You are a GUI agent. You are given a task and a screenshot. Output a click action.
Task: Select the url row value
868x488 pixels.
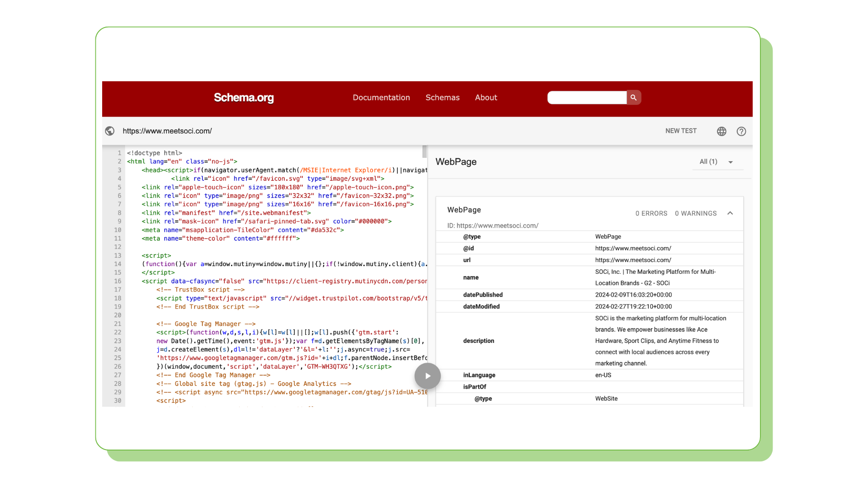[x=633, y=260]
